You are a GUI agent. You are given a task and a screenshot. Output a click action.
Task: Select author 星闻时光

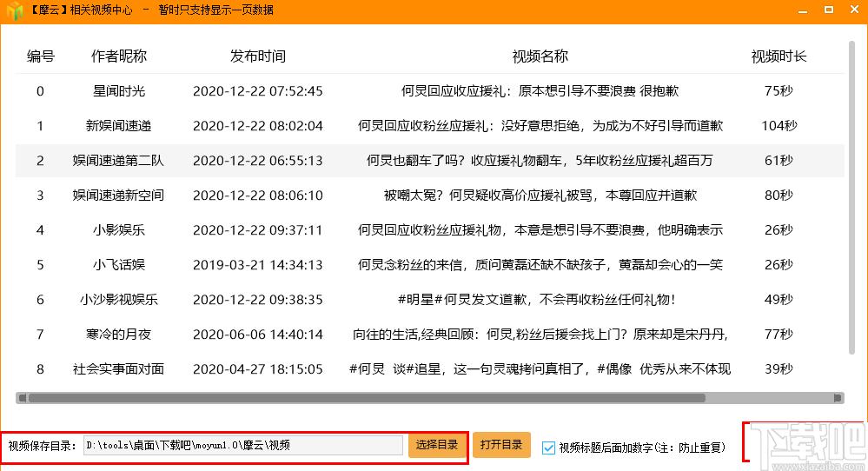click(x=118, y=91)
